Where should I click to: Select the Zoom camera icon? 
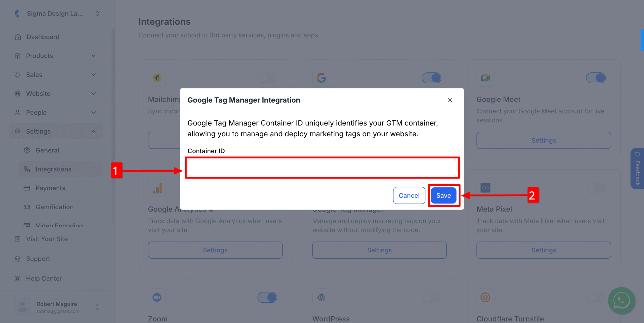coord(157,297)
